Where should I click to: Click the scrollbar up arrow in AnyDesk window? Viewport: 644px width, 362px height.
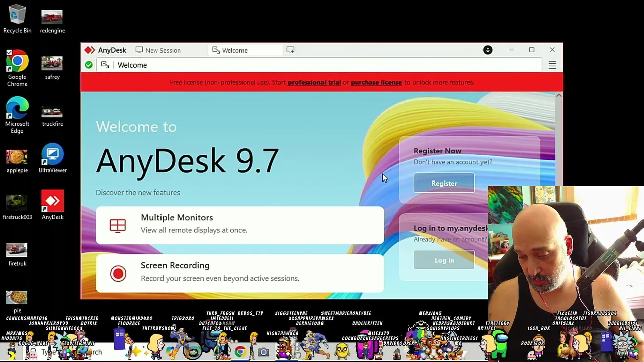[x=559, y=95]
